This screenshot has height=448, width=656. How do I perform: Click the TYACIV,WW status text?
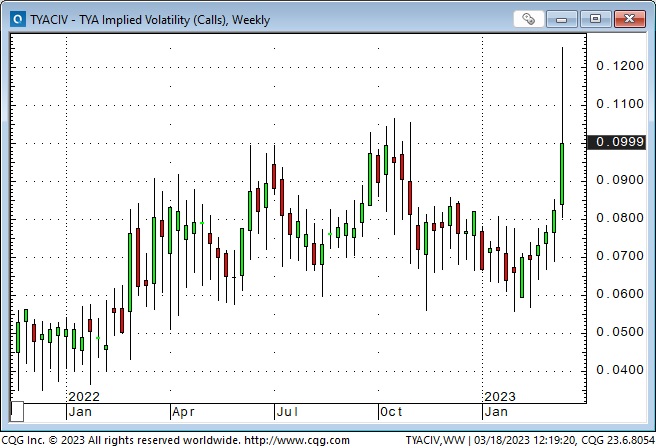pyautogui.click(x=435, y=440)
